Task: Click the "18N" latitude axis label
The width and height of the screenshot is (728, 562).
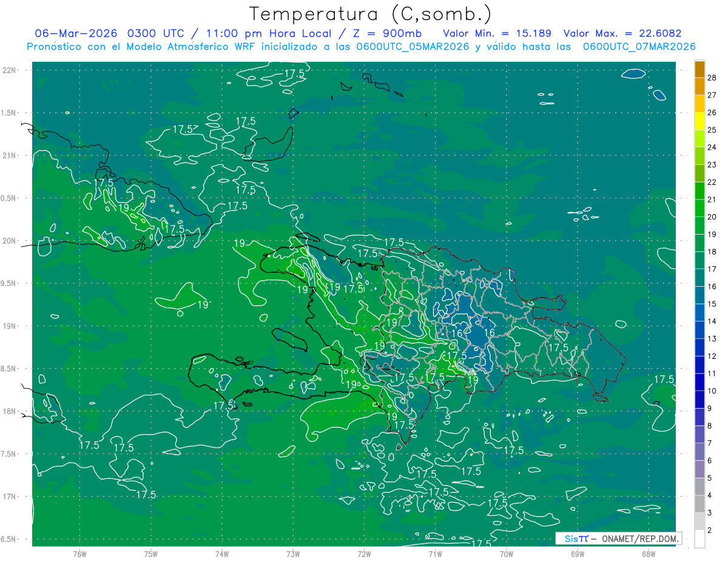Action: click(10, 412)
